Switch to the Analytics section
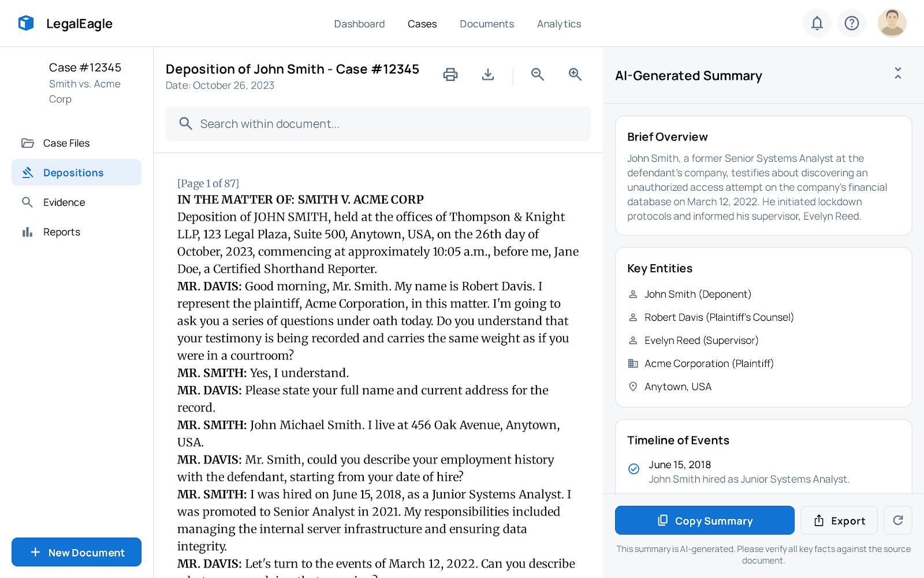Screen dimensions: 924x578 coord(558,24)
